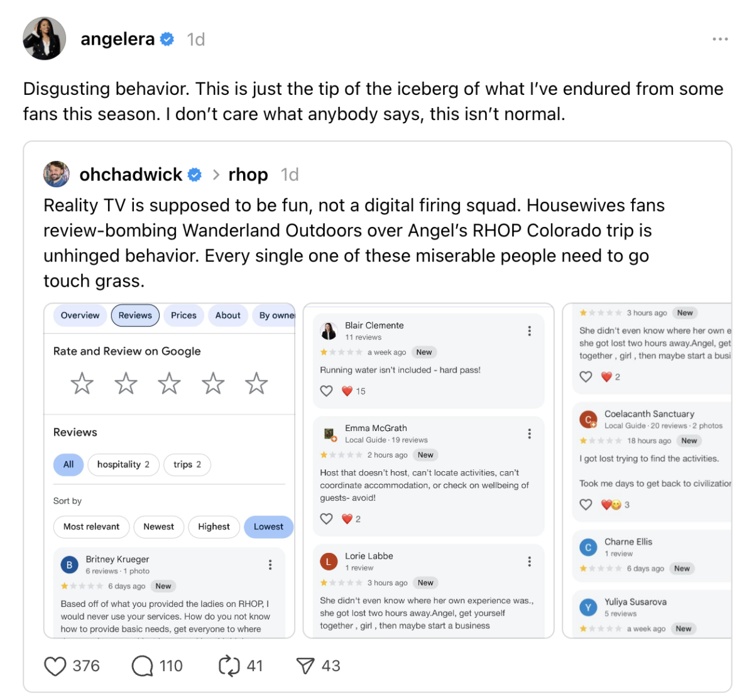
Task: Select the 'hospitality 2' filter chip
Action: pyautogui.click(x=123, y=464)
